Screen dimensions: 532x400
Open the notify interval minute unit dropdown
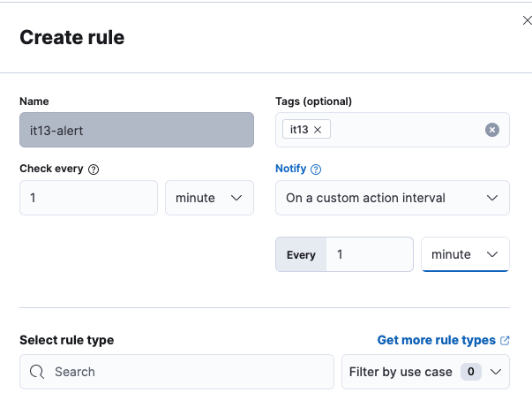tap(465, 254)
